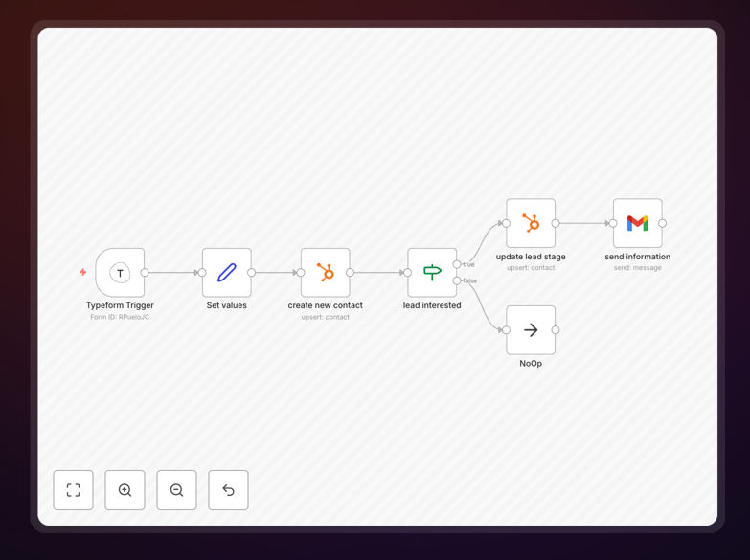Image resolution: width=750 pixels, height=560 pixels.
Task: Click the Set values output connector
Action: click(251, 273)
